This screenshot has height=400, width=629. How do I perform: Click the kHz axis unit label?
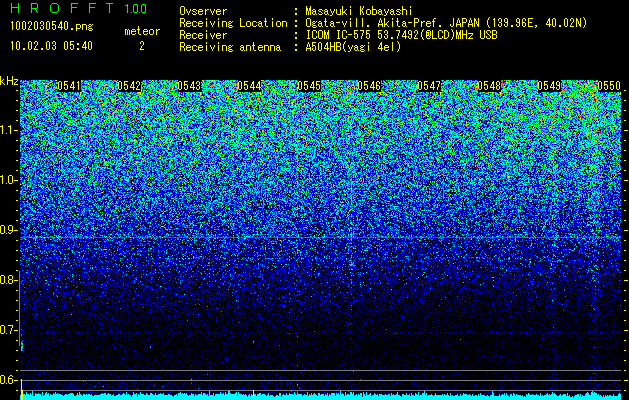coord(9,81)
